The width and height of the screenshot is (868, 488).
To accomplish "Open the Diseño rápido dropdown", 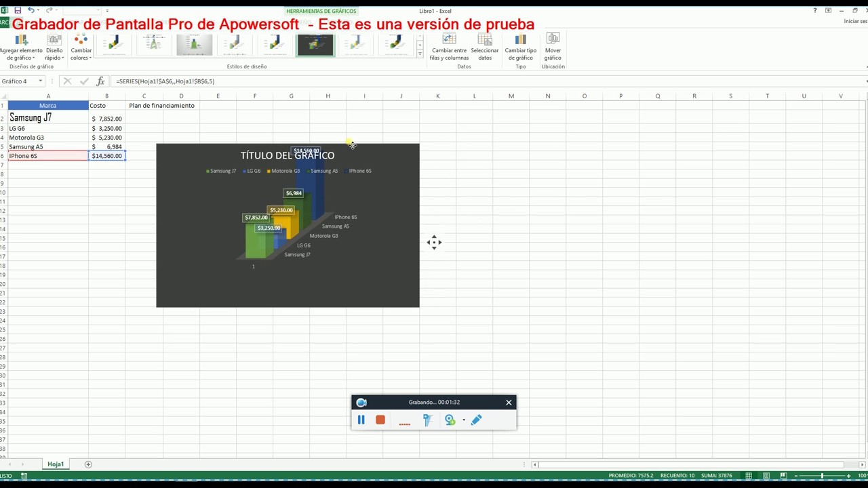I will (54, 47).
